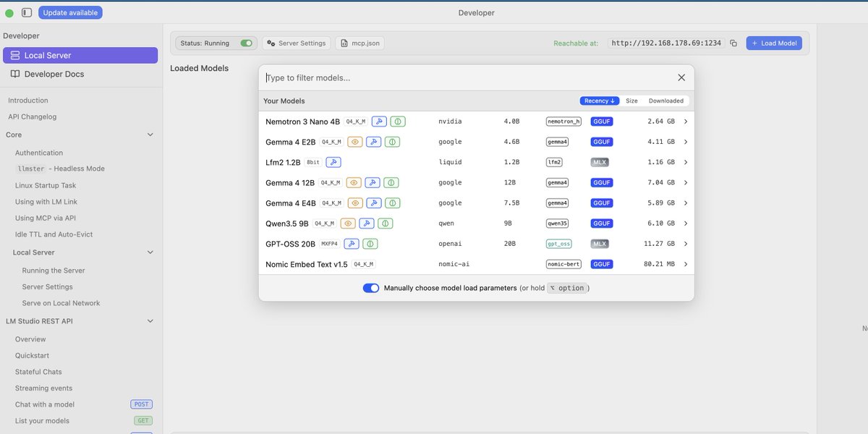Open the API Changelog link
Image resolution: width=868 pixels, height=434 pixels.
[33, 116]
